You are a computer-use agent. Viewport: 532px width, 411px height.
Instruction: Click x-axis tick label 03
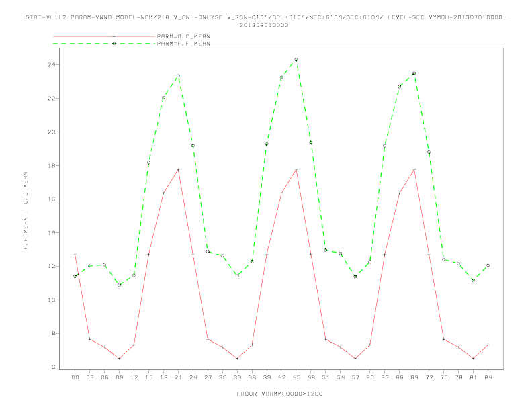click(x=89, y=377)
